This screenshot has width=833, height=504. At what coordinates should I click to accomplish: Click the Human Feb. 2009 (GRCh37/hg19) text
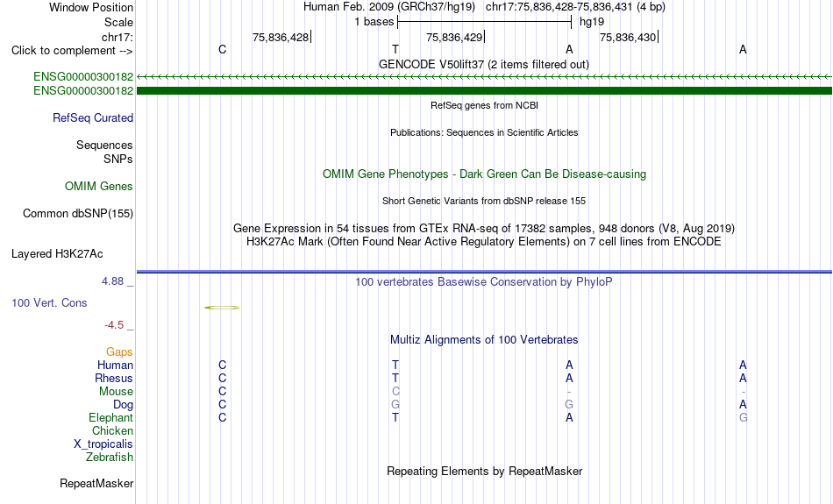(388, 7)
